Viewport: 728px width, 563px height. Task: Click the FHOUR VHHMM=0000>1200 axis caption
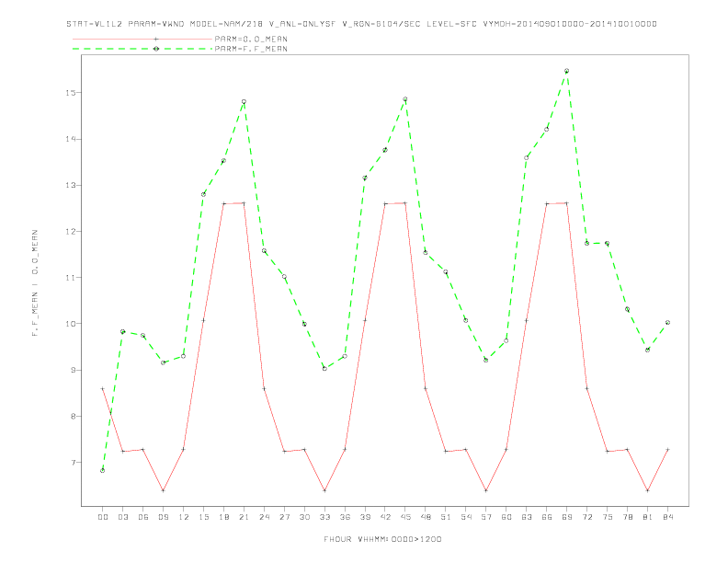click(x=382, y=539)
